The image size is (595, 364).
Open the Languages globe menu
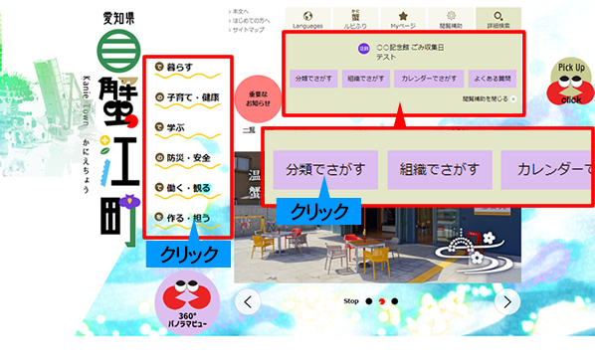pos(307,19)
